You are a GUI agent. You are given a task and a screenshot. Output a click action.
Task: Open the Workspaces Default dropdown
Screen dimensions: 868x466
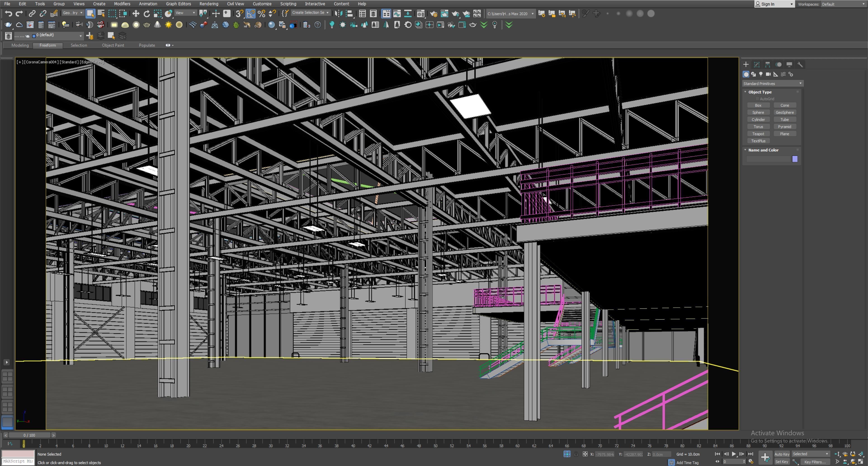pyautogui.click(x=844, y=4)
